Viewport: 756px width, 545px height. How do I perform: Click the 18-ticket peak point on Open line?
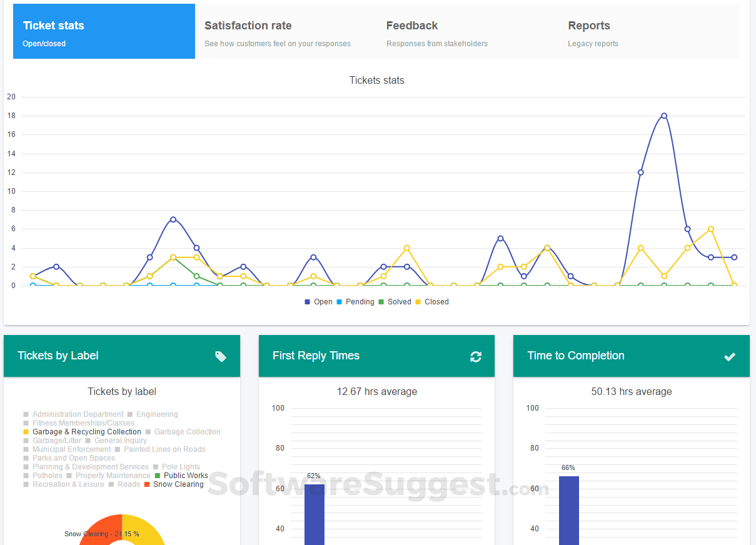point(664,116)
